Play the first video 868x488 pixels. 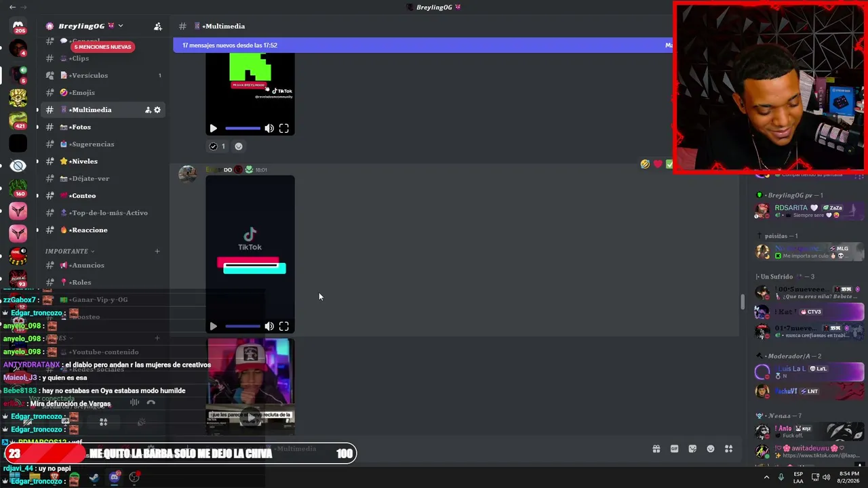pyautogui.click(x=213, y=128)
